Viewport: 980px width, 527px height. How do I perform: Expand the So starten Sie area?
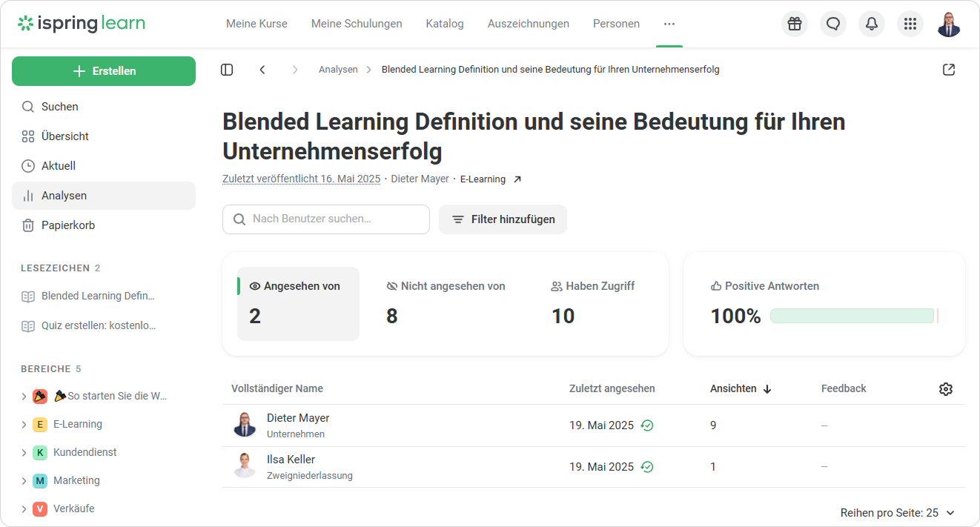click(24, 397)
